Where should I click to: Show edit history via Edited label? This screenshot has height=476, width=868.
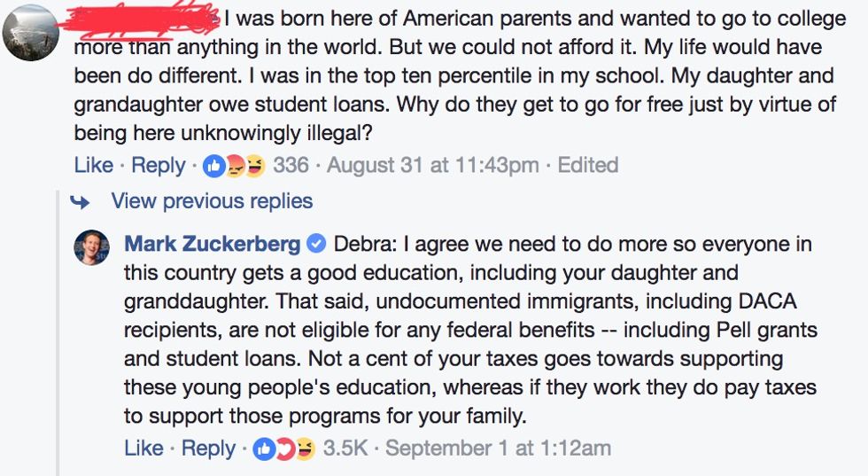click(587, 165)
